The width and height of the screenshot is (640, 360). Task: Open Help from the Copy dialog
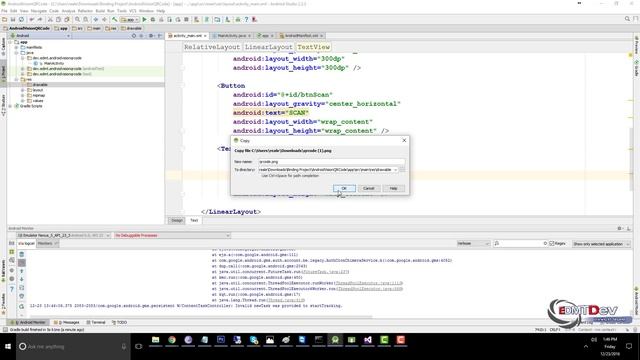pyautogui.click(x=393, y=188)
